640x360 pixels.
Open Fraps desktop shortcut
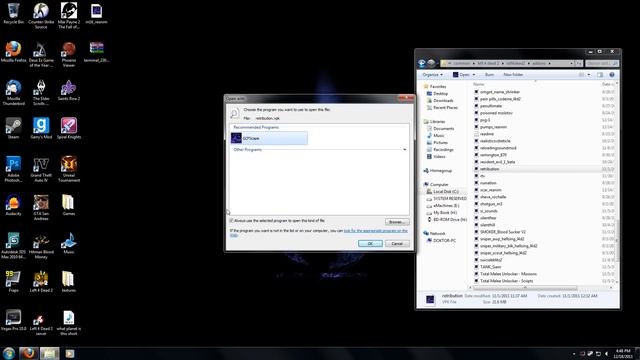coord(13,281)
